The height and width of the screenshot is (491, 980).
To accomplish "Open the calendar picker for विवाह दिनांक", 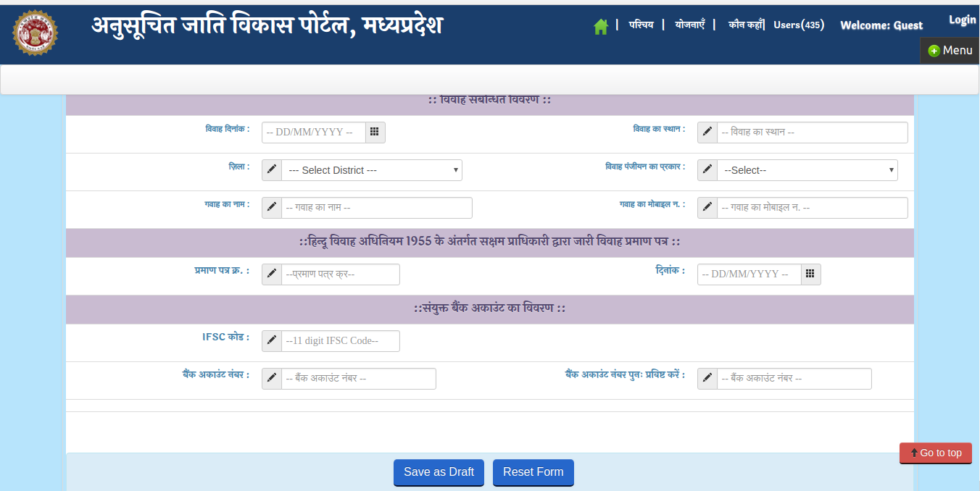I will 375,132.
